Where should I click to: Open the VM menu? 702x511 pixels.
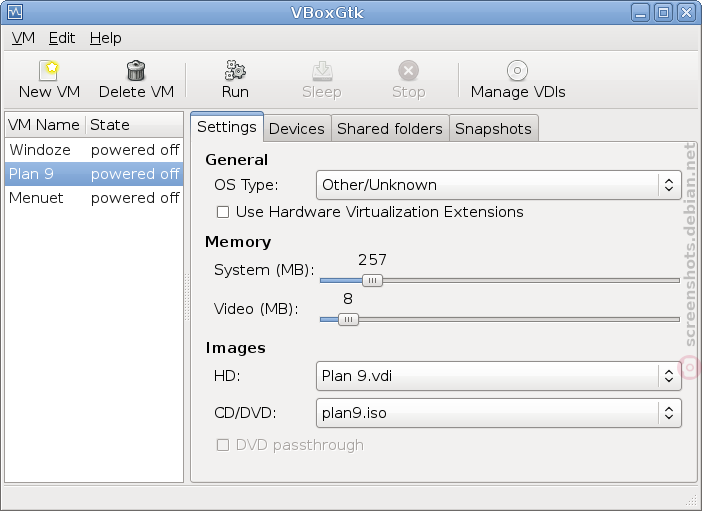[x=23, y=38]
